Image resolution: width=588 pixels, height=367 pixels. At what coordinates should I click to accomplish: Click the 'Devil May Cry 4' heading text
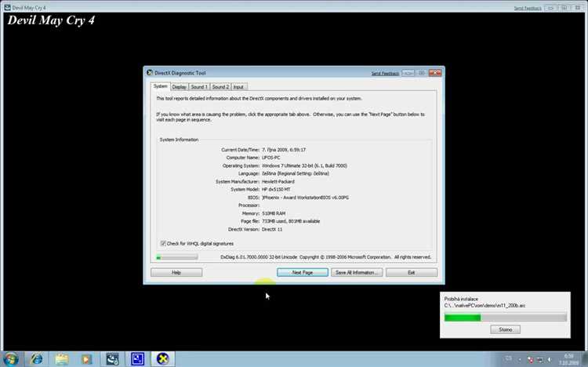[51, 20]
